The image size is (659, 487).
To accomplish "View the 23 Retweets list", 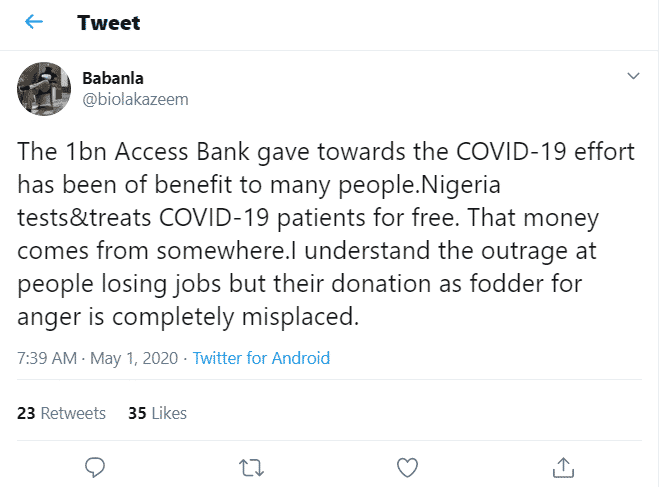I will tap(62, 413).
